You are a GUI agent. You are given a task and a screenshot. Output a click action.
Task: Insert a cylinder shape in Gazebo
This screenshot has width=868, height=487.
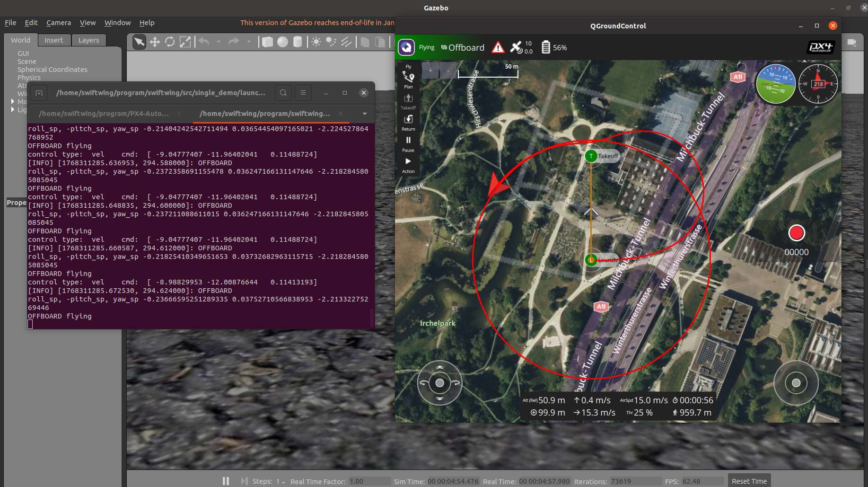pyautogui.click(x=298, y=42)
